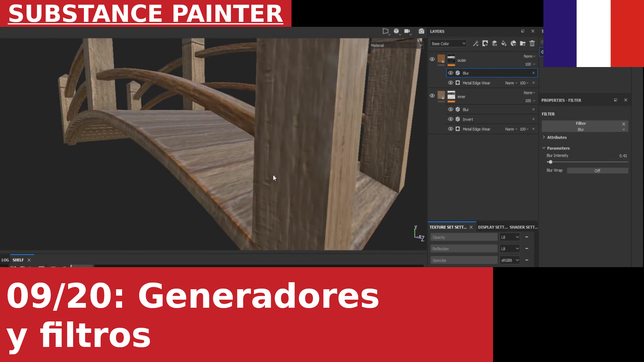Collapse the Parameters section
644x362 pixels.
[x=544, y=148]
